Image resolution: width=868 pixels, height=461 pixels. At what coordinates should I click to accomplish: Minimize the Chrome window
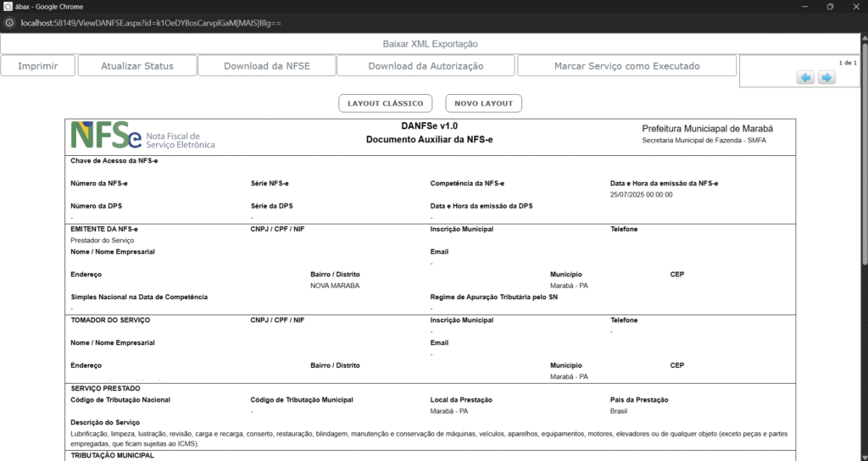[x=790, y=6]
